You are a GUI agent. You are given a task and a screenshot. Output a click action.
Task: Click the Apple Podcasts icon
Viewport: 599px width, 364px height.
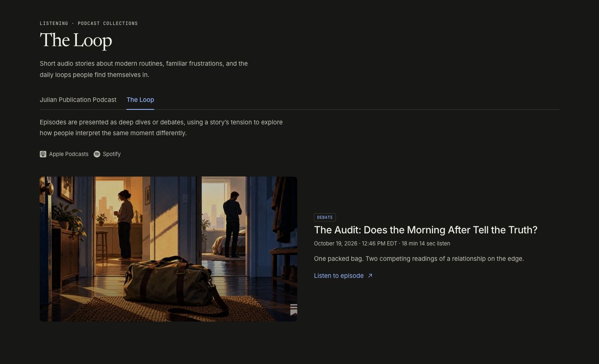[43, 154]
